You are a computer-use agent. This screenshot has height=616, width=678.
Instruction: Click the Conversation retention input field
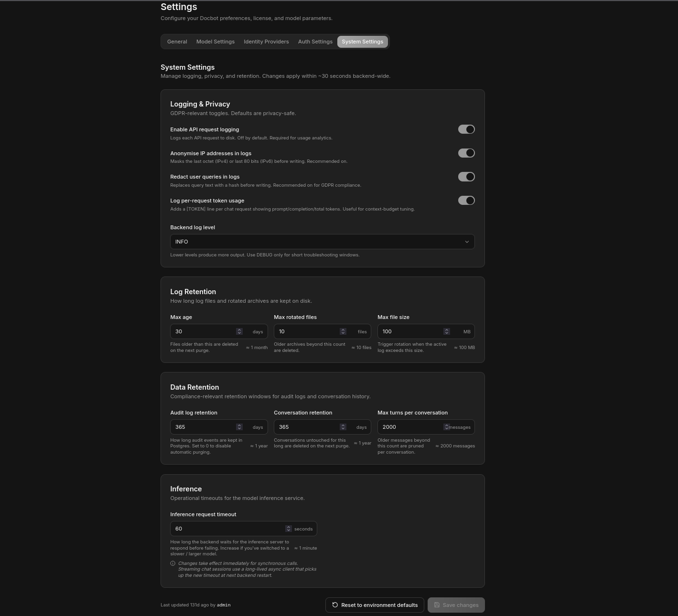point(323,427)
